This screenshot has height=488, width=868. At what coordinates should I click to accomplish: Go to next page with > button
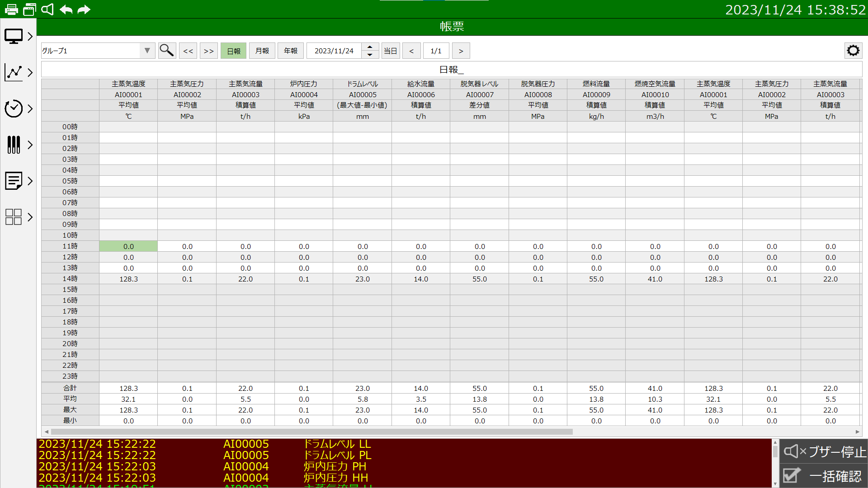tap(461, 51)
